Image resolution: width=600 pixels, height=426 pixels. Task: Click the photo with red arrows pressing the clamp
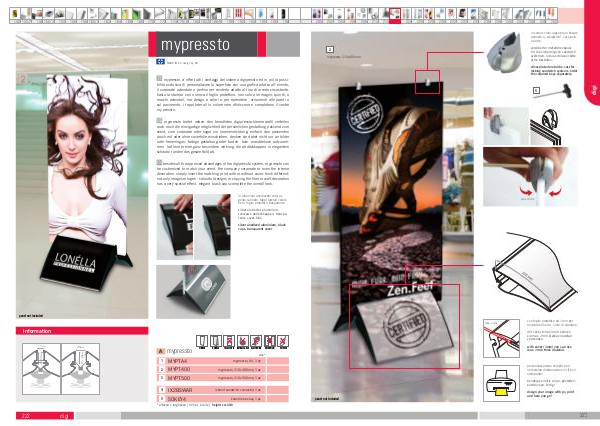pos(530,177)
